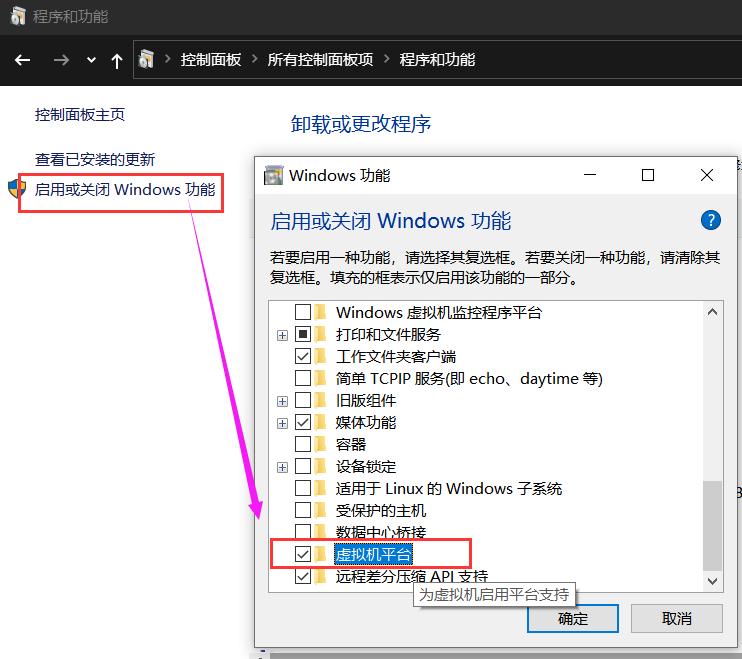Click the feature list scrollbar thumb
The image size is (742, 659).
click(x=712, y=526)
